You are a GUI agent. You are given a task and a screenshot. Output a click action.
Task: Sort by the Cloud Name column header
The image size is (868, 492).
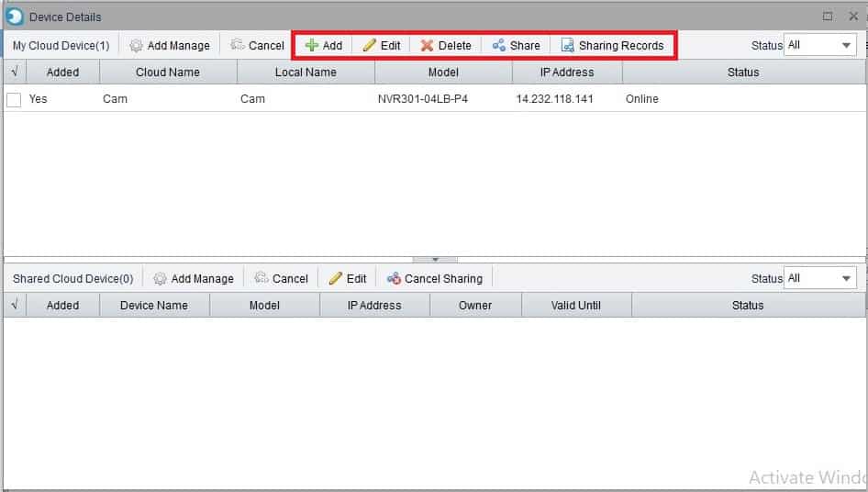pyautogui.click(x=168, y=72)
